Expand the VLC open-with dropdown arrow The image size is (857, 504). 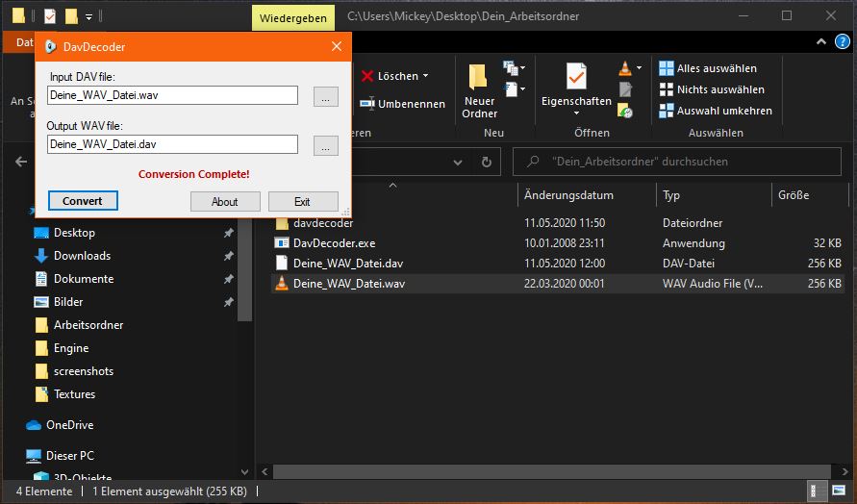(x=639, y=69)
